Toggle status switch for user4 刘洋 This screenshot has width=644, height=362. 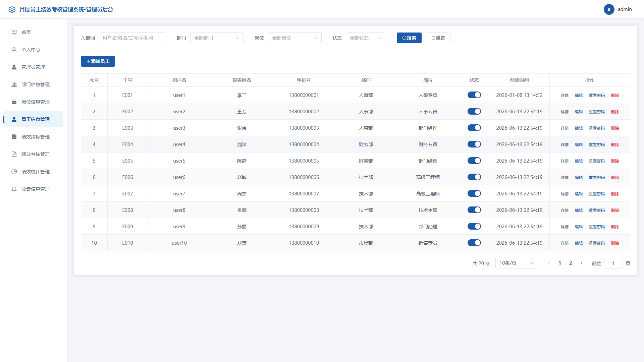[x=474, y=144]
